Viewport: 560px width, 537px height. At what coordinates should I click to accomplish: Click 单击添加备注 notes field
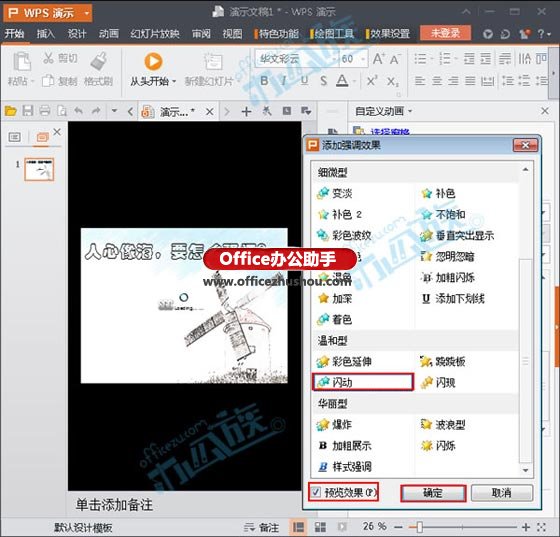coord(114,504)
